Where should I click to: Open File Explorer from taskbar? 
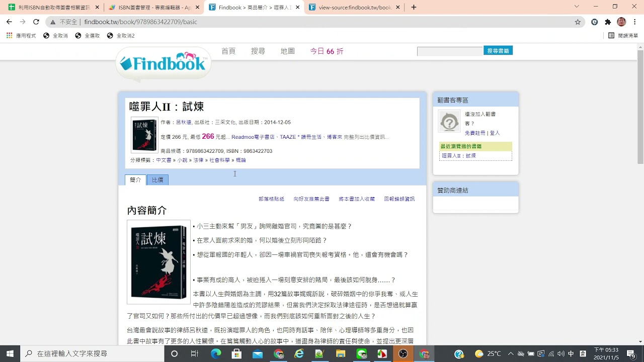pyautogui.click(x=341, y=353)
